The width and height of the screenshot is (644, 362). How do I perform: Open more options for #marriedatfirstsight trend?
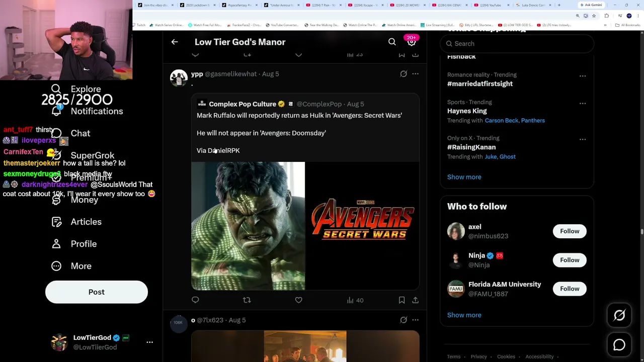click(583, 76)
